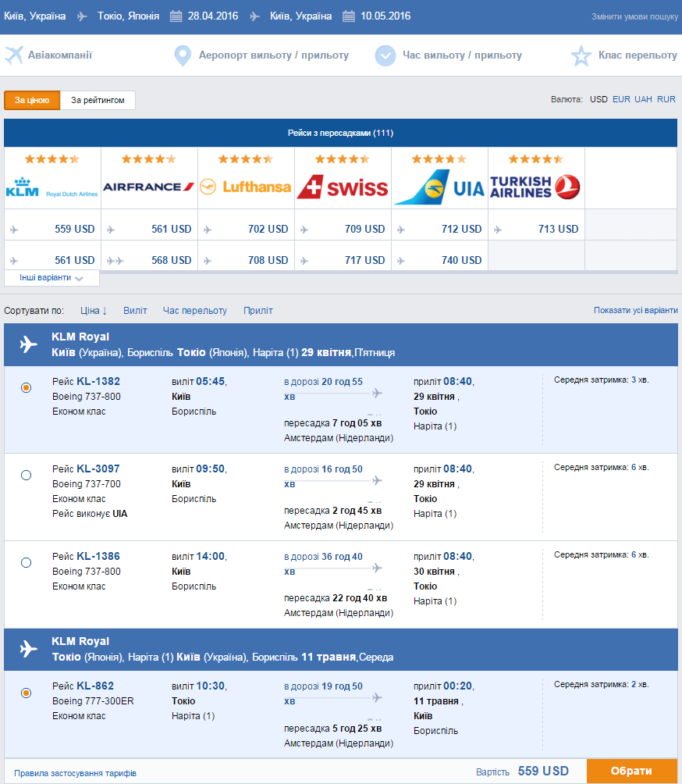Open the Авіакомпанії airplane filter icon
This screenshot has height=784, width=682.
(x=14, y=55)
